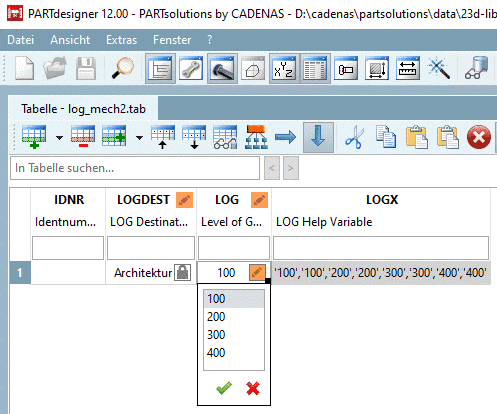Toggle the screw part preview icon
The width and height of the screenshot is (497, 414).
(222, 69)
